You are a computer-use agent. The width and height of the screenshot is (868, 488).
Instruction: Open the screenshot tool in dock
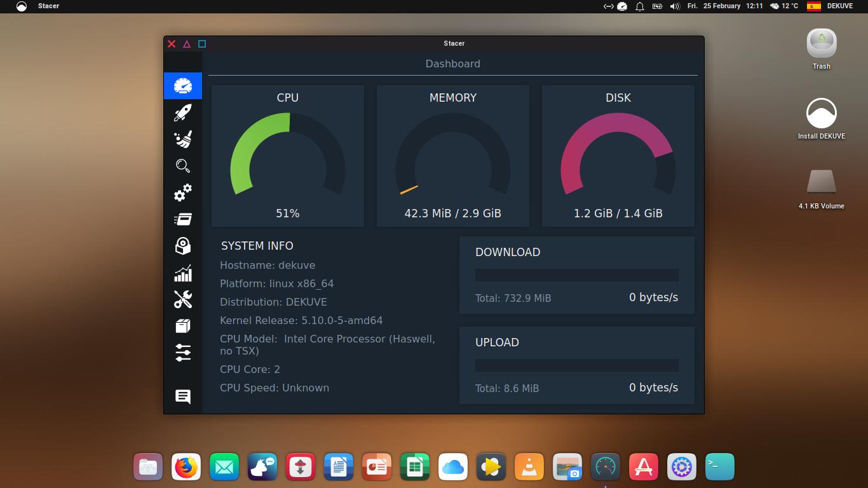pyautogui.click(x=567, y=468)
